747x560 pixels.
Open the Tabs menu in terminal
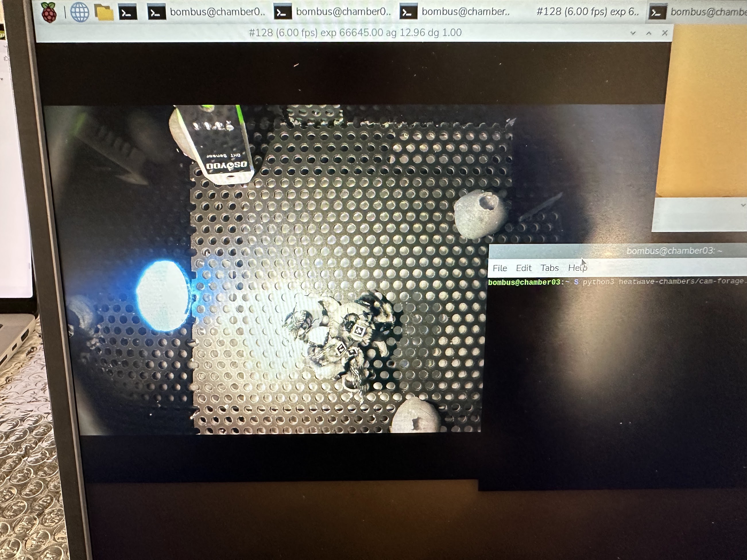(549, 268)
